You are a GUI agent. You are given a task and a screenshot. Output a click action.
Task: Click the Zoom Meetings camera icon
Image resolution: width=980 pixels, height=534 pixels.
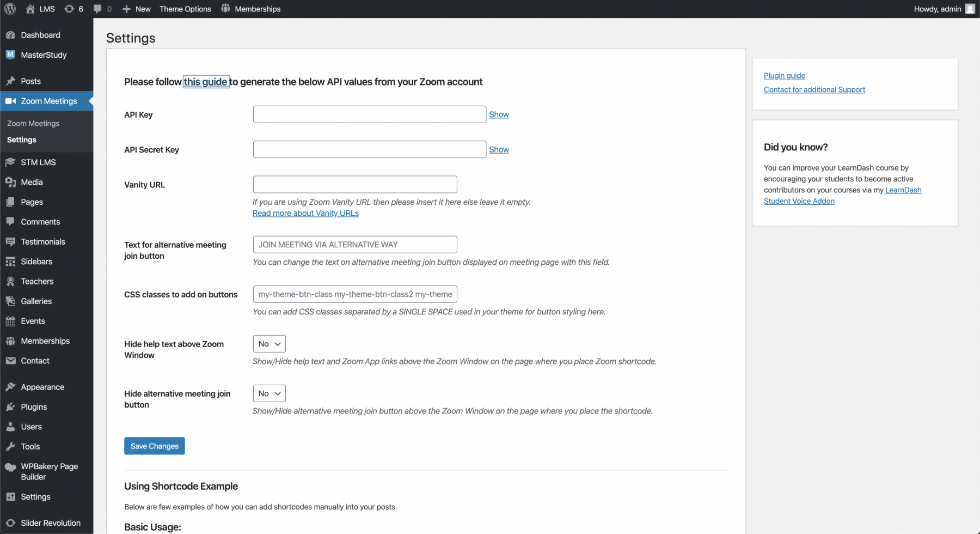tap(10, 101)
